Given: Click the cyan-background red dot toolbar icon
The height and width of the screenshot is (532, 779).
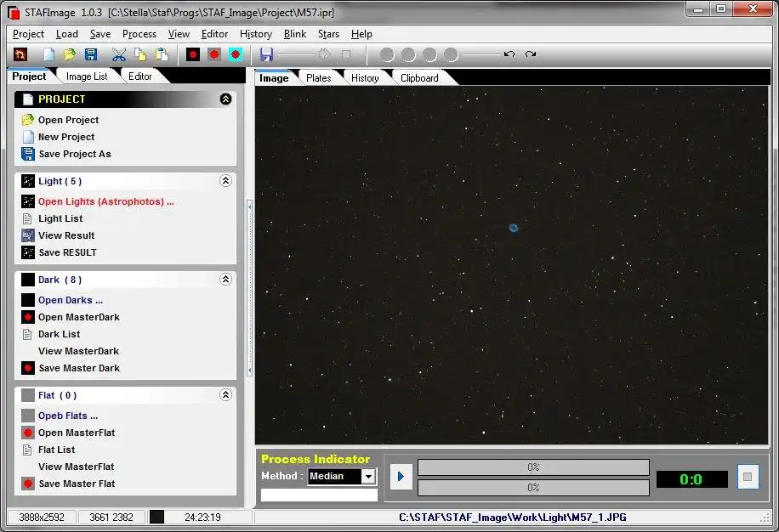Looking at the screenshot, I should [x=236, y=54].
